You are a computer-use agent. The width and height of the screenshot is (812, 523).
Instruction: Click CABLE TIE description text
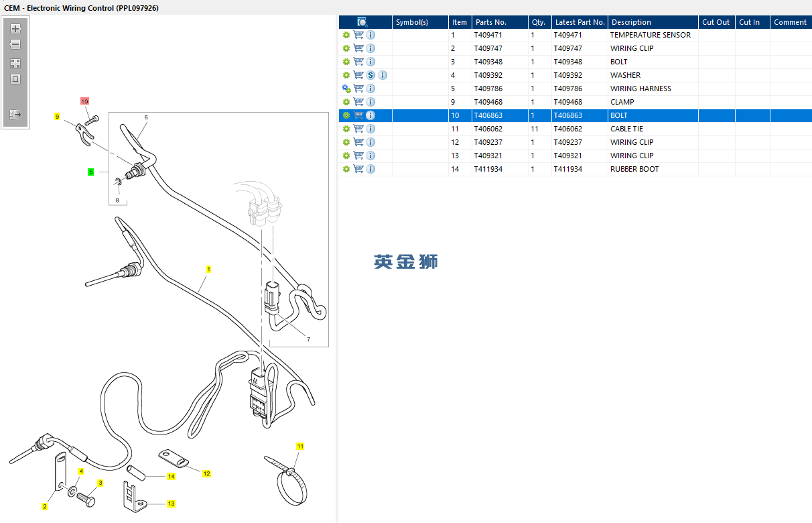click(626, 129)
